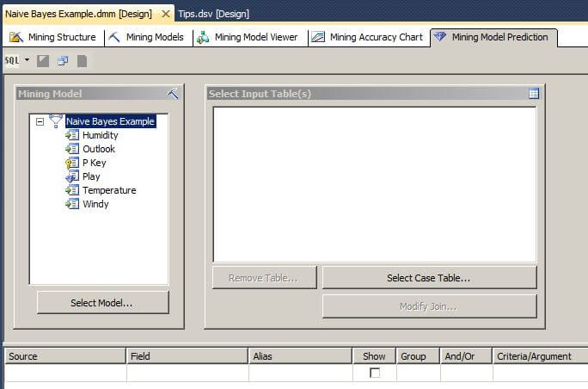This screenshot has height=389, width=588.
Task: Select the Outlook column in the tree
Action: pos(99,149)
